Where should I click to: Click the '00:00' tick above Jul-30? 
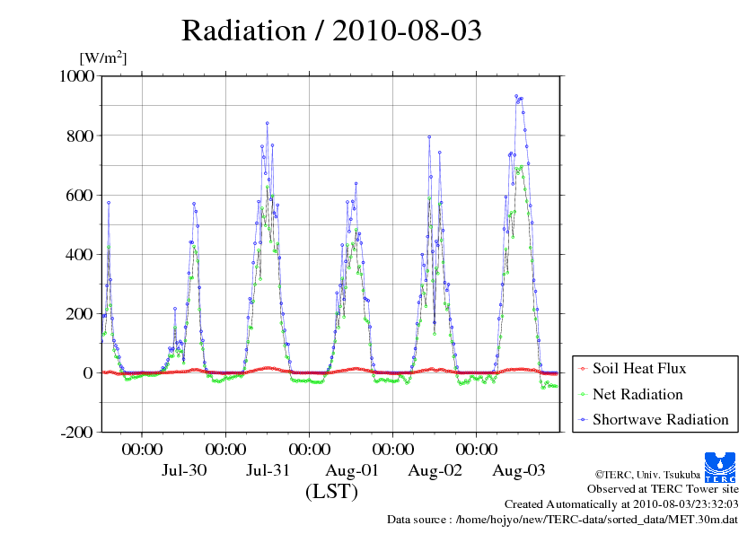142,449
